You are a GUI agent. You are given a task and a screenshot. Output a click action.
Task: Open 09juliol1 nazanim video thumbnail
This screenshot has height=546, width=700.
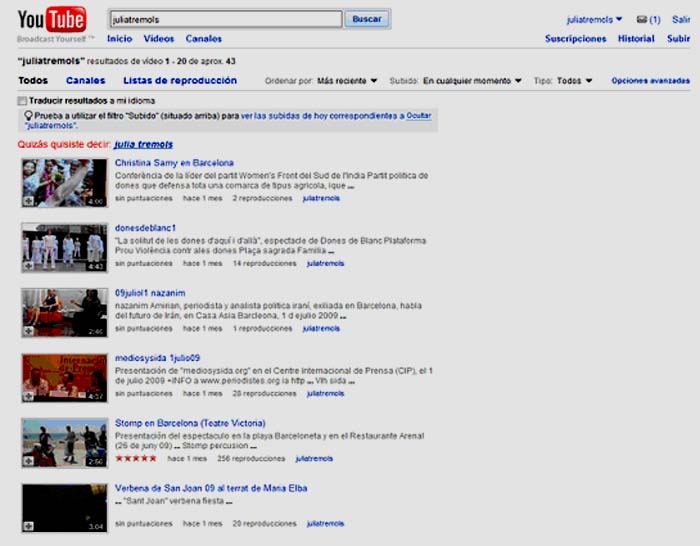coord(65,313)
